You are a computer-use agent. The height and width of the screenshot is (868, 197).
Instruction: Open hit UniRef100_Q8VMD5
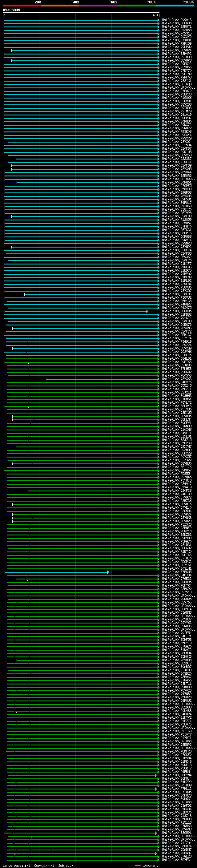[x=177, y=416]
